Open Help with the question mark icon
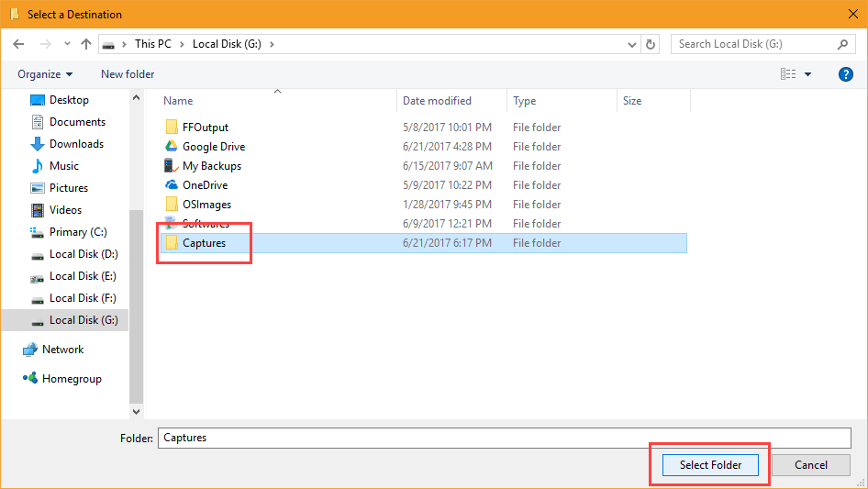This screenshot has width=868, height=489. (x=845, y=74)
